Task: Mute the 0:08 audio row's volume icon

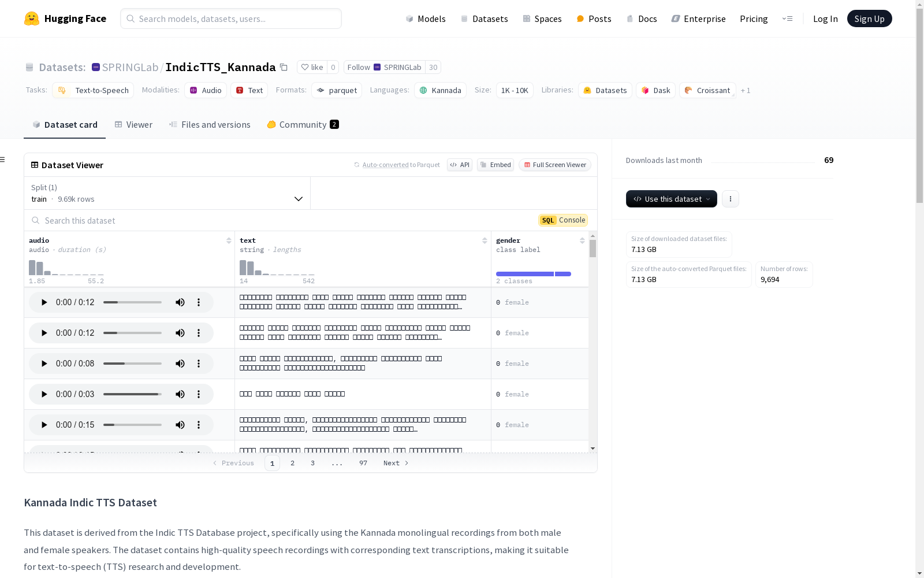Action: 180,364
